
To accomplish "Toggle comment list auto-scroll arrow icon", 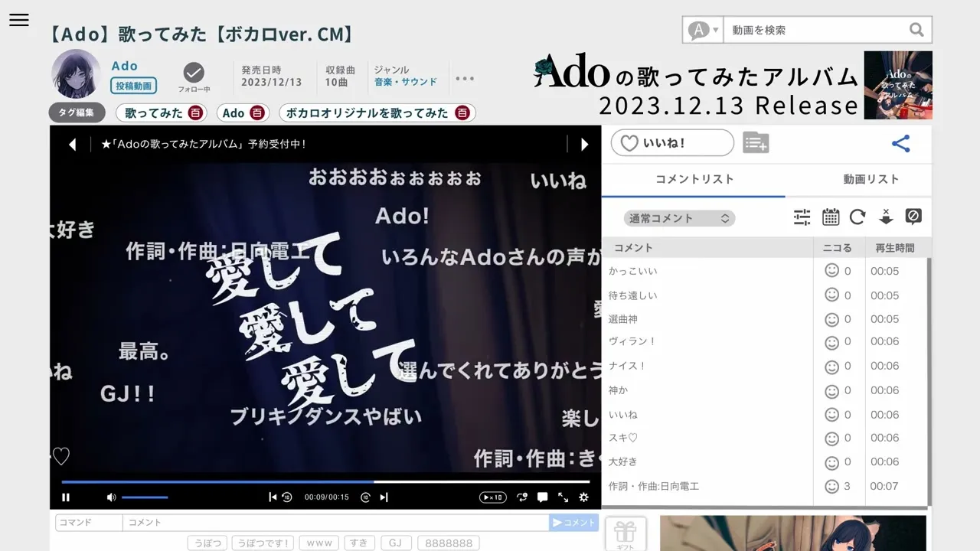I will coord(886,217).
